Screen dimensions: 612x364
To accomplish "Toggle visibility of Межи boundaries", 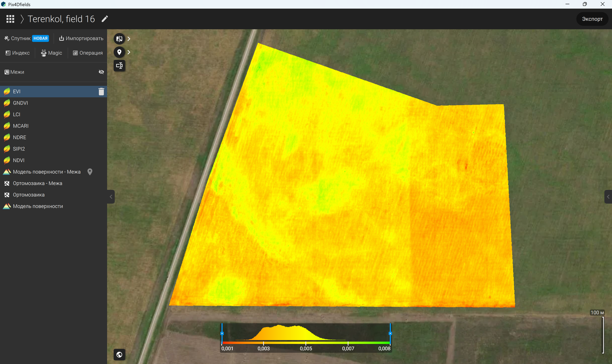I will click(101, 72).
